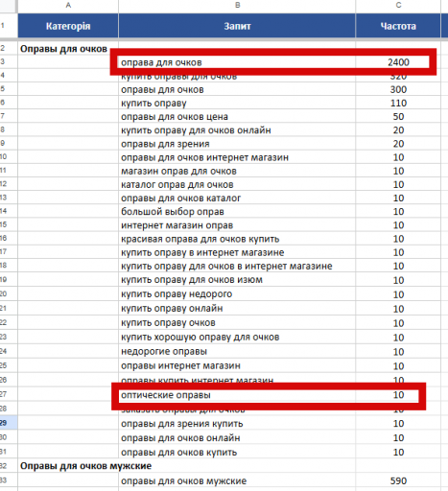Select cell 'купить оправу для очков изюм'
Viewport: 448px width, 491px height.
coord(237,280)
